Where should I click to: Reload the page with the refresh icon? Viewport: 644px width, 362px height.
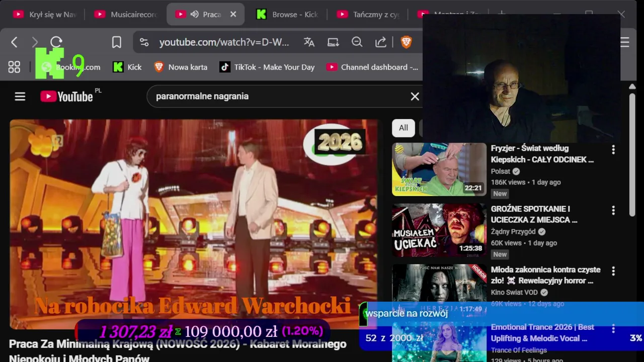[x=56, y=42]
